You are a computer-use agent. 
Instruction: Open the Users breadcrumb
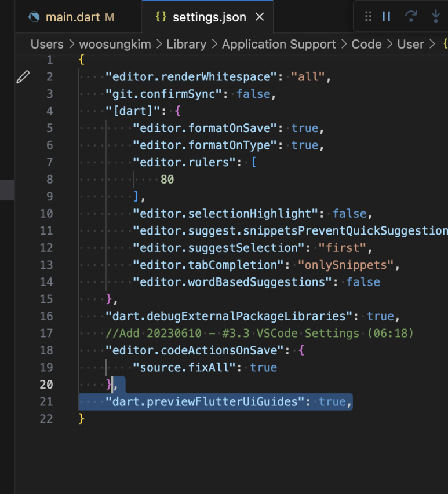(x=47, y=45)
